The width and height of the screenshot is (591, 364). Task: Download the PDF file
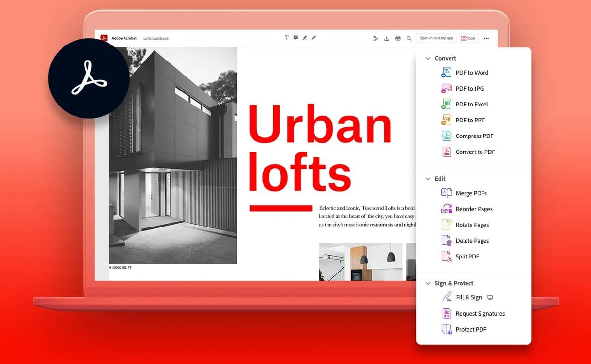(x=387, y=38)
